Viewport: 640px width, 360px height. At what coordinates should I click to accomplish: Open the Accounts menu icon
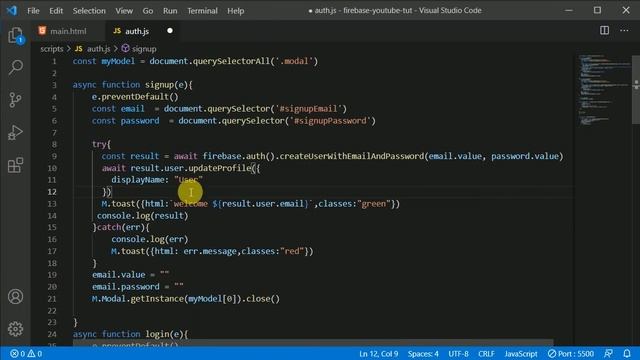(x=16, y=296)
